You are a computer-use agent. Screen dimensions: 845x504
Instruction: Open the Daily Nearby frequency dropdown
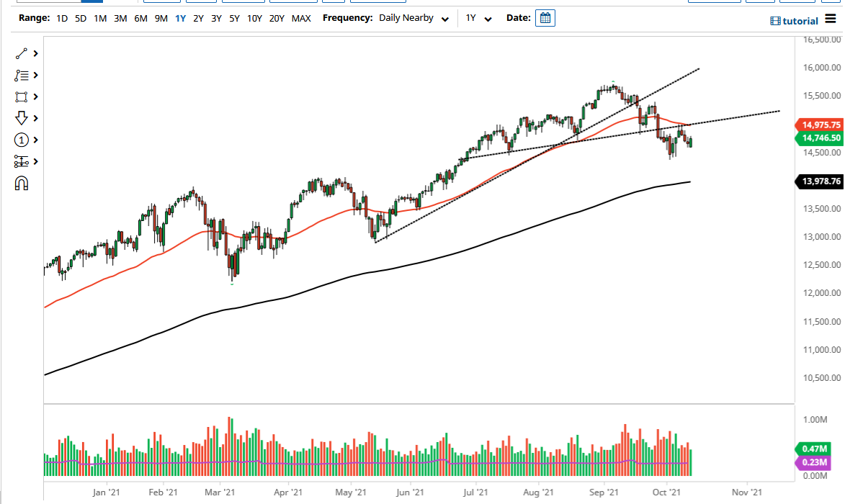[x=413, y=18]
